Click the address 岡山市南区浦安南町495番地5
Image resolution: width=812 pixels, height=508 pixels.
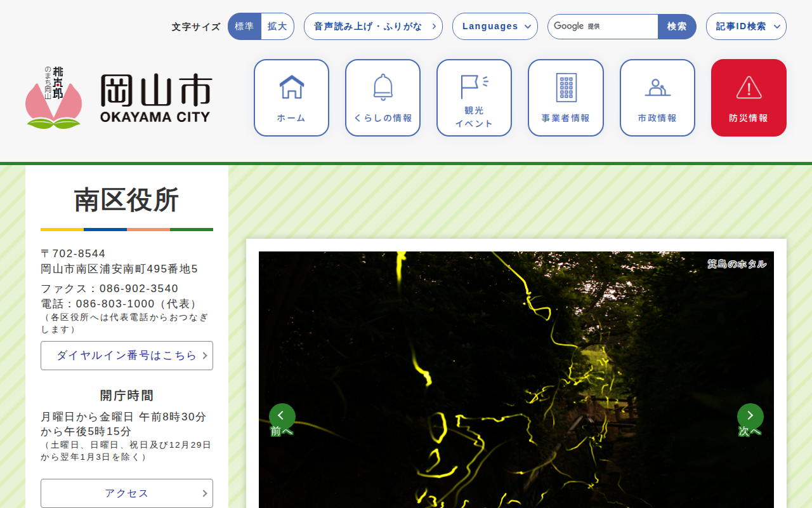tap(119, 269)
